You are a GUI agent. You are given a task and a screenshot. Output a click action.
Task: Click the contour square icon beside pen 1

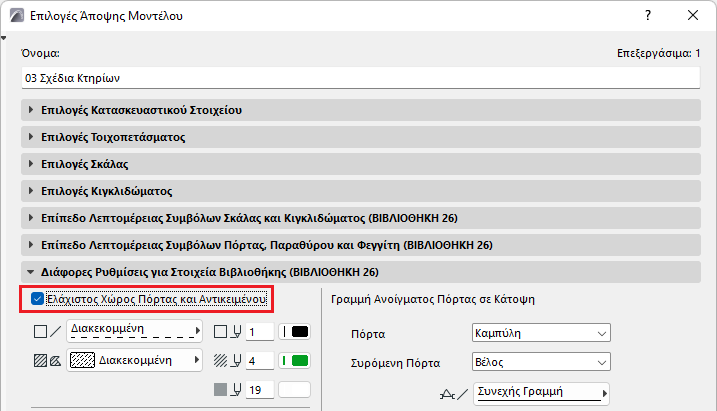tap(220, 331)
